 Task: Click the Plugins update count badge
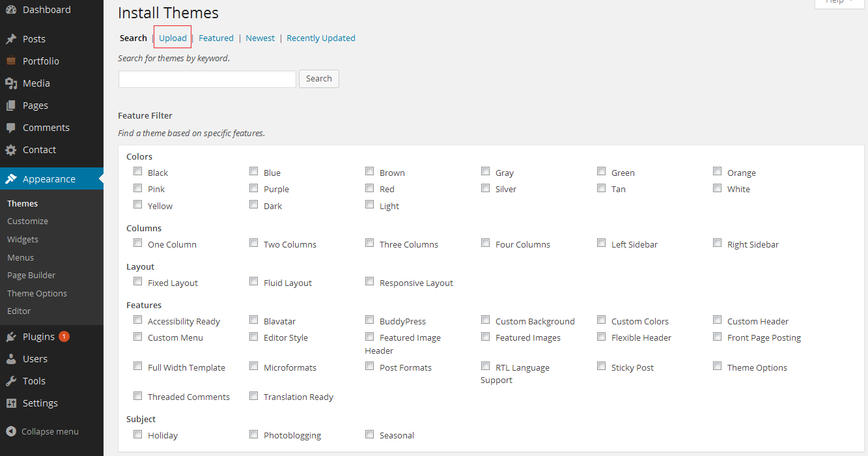(64, 337)
